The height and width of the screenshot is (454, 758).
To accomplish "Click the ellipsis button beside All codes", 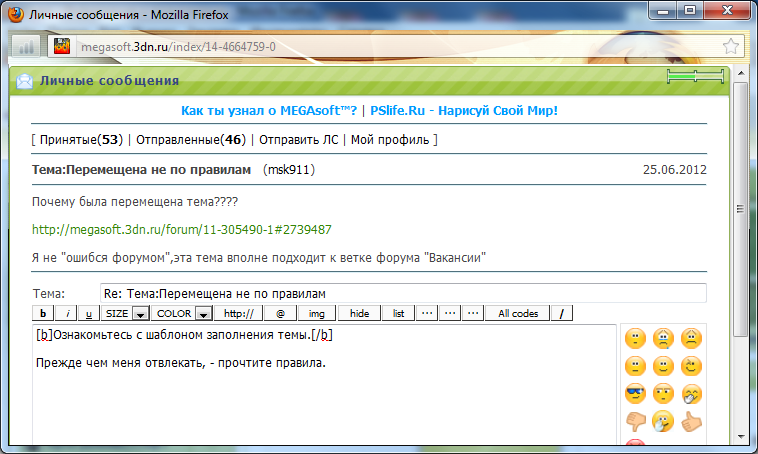I will pos(473,313).
